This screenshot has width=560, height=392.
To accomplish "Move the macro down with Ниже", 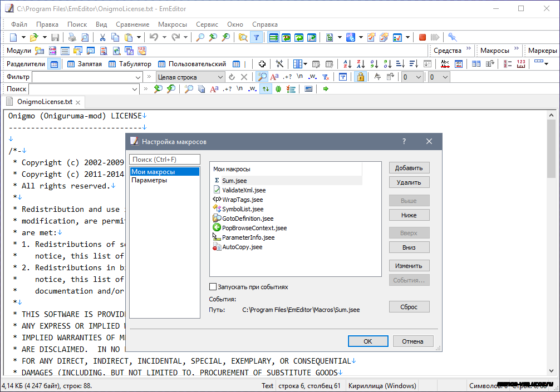I will pyautogui.click(x=409, y=215).
